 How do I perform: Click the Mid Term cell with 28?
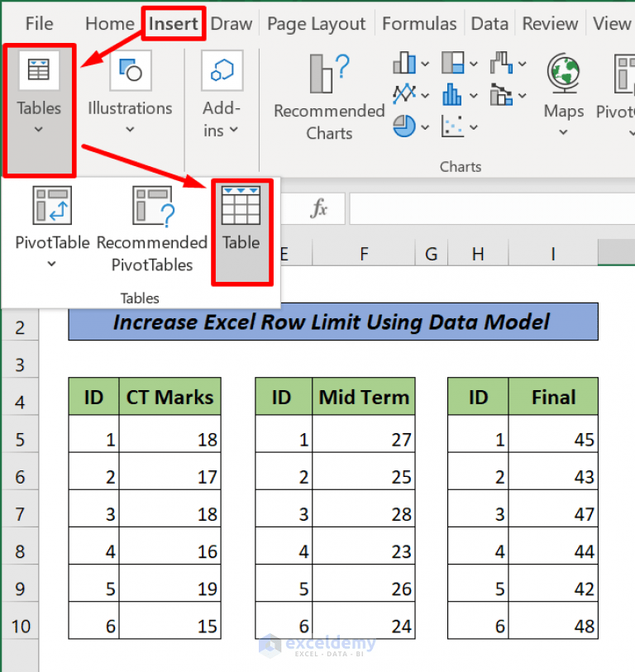(x=364, y=508)
